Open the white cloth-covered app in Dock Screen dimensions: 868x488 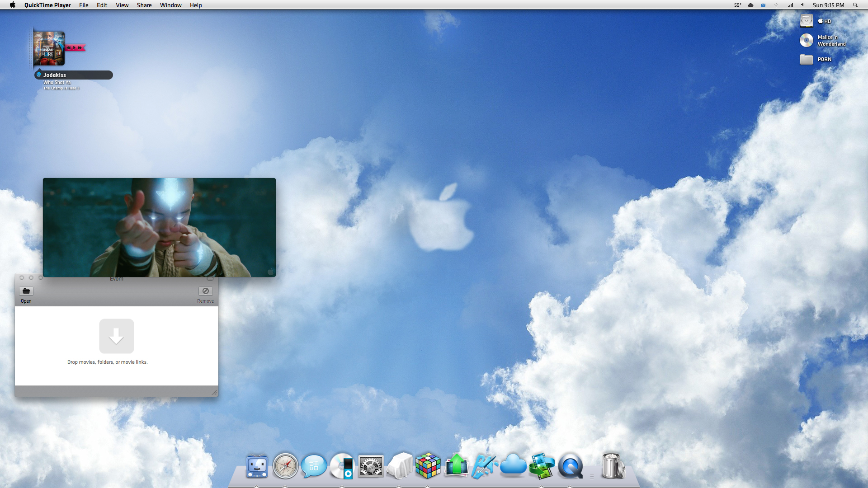[399, 466]
